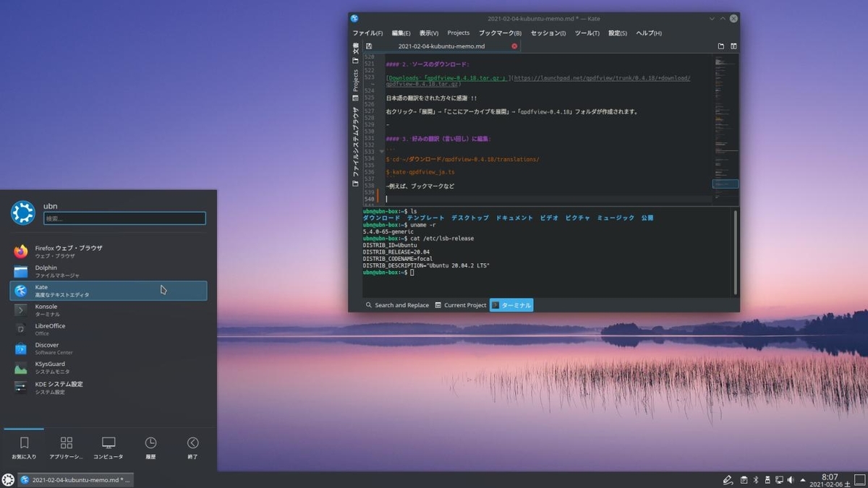
Task: Open ブックマーク(B) menu in Kate
Action: pos(500,33)
